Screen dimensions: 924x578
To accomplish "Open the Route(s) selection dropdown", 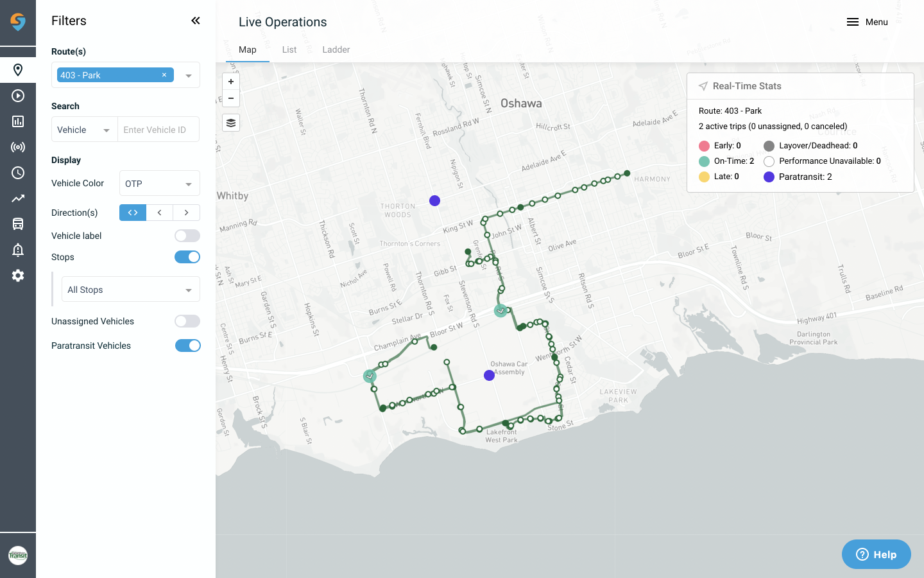I will (x=188, y=74).
